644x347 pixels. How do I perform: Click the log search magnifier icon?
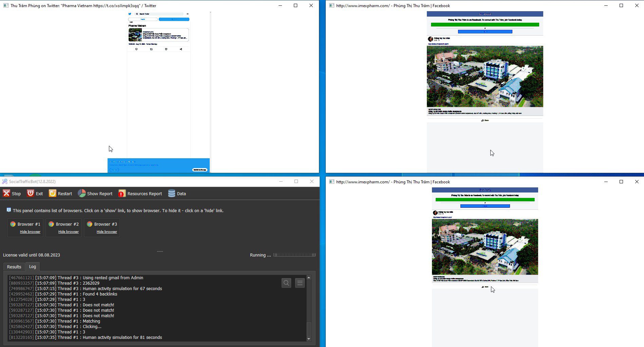(286, 283)
